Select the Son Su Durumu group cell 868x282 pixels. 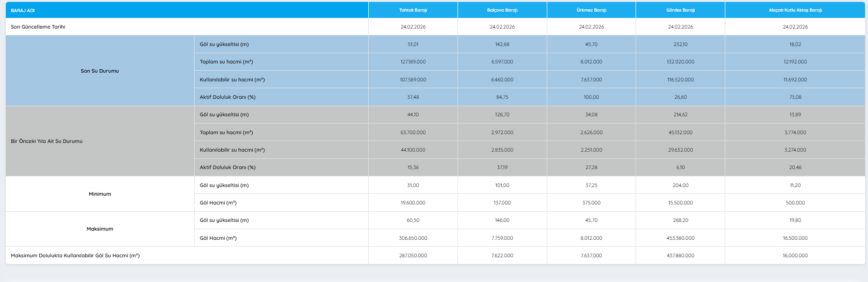99,71
